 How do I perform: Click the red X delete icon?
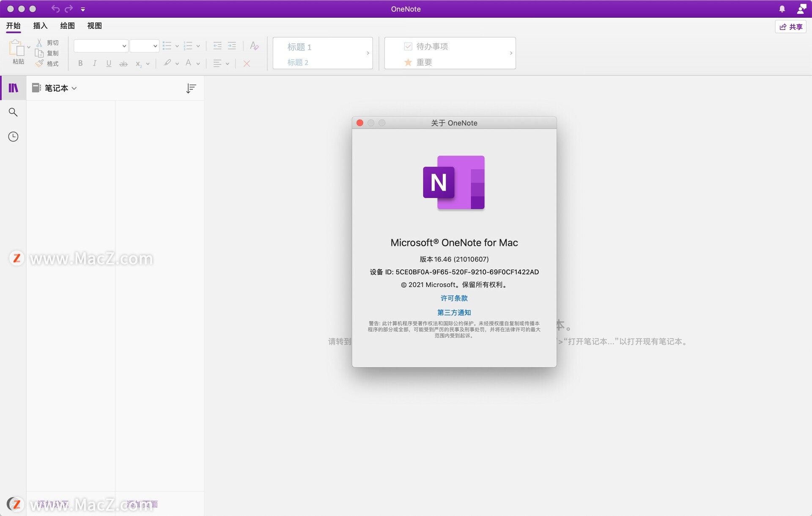(x=247, y=64)
